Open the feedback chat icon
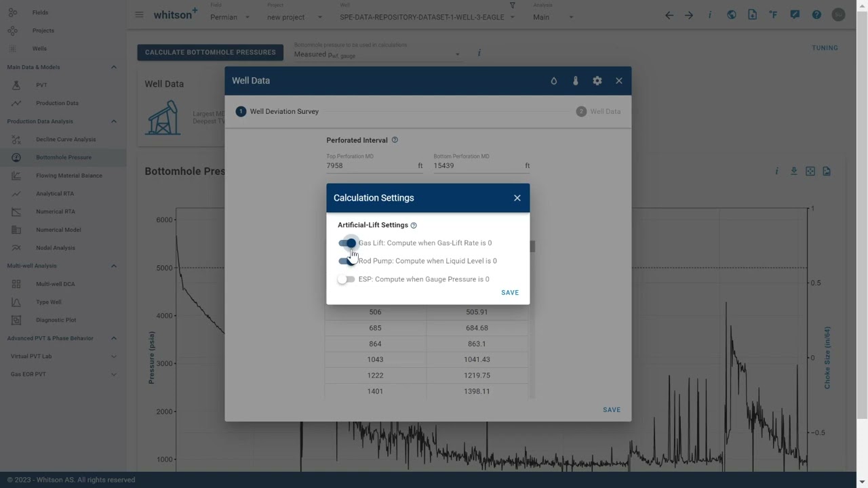Image resolution: width=868 pixels, height=488 pixels. [795, 15]
